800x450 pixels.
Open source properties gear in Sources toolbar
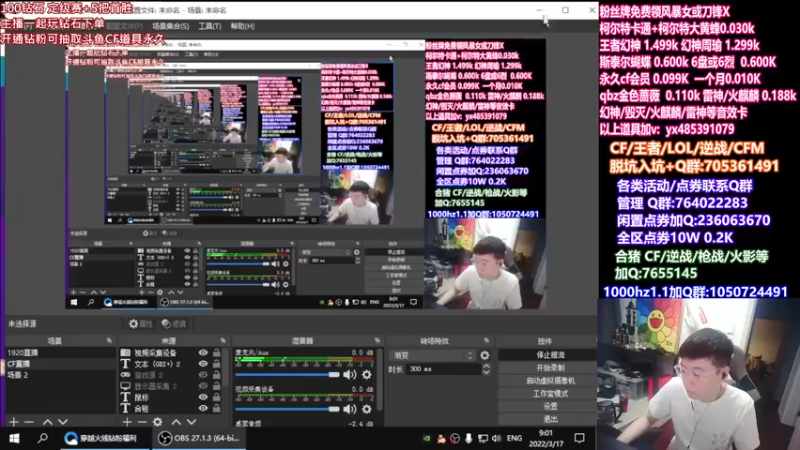click(x=158, y=422)
